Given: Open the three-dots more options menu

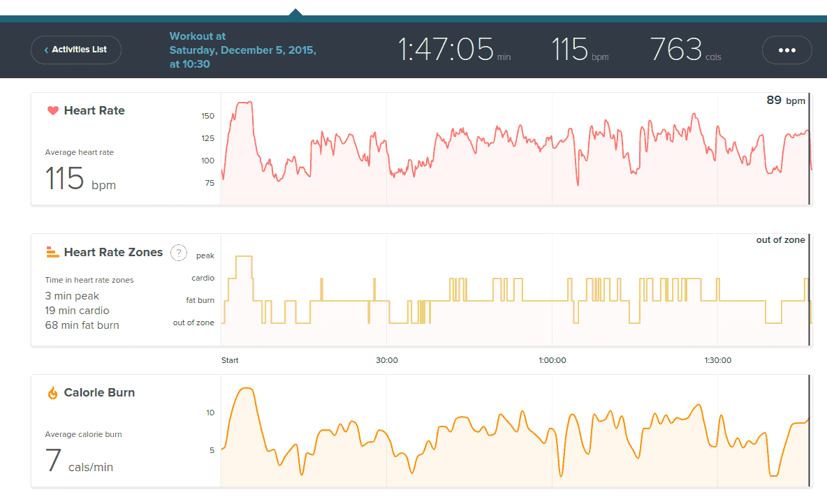Looking at the screenshot, I should [786, 50].
